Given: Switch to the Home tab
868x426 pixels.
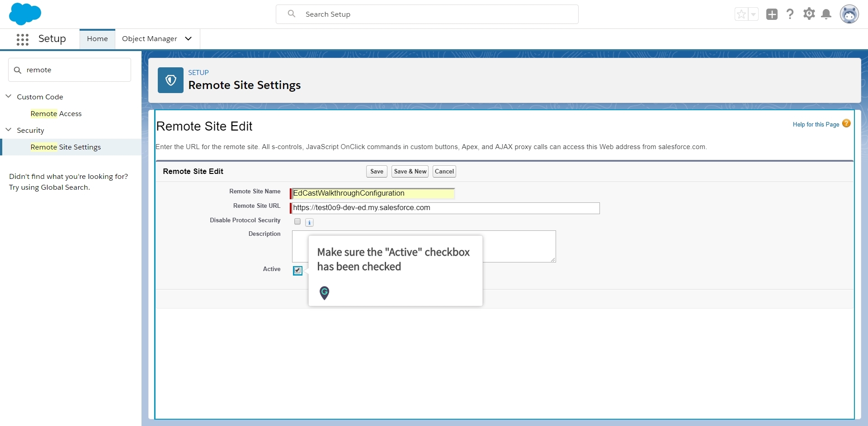Looking at the screenshot, I should (97, 39).
